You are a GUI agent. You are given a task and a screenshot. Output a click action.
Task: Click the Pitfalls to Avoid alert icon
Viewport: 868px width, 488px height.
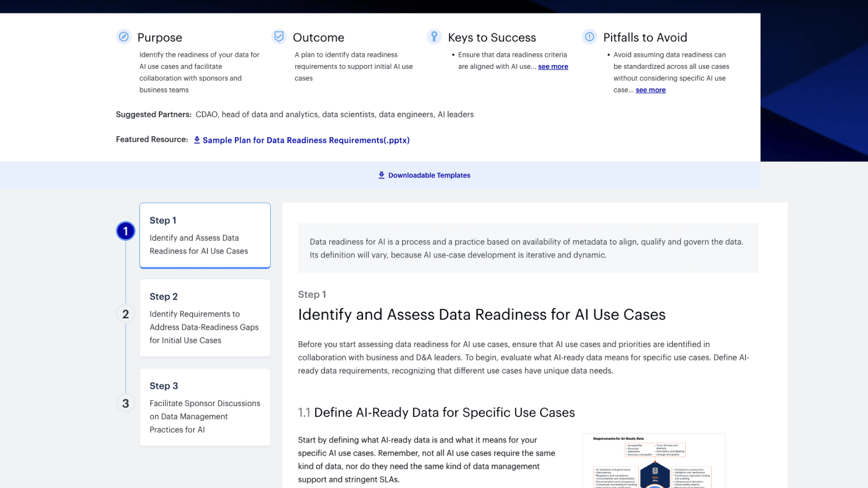pos(589,37)
